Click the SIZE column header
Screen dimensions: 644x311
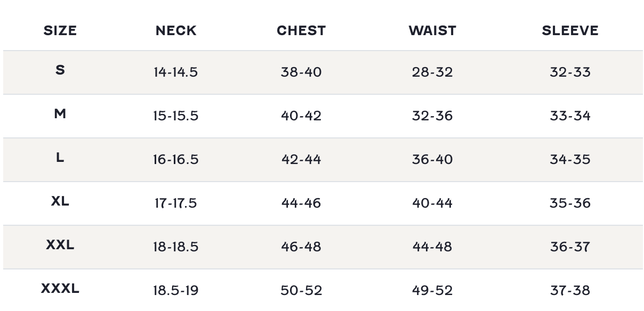(x=60, y=31)
